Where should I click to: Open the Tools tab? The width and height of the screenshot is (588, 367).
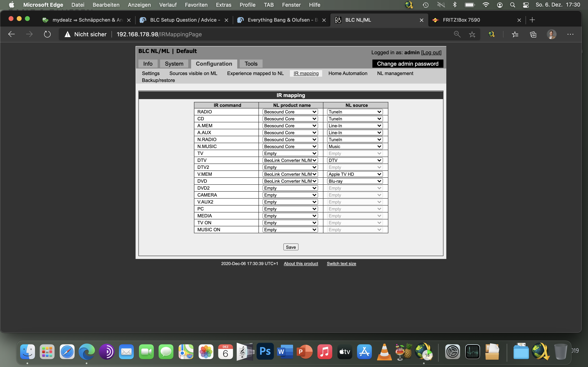click(x=251, y=64)
